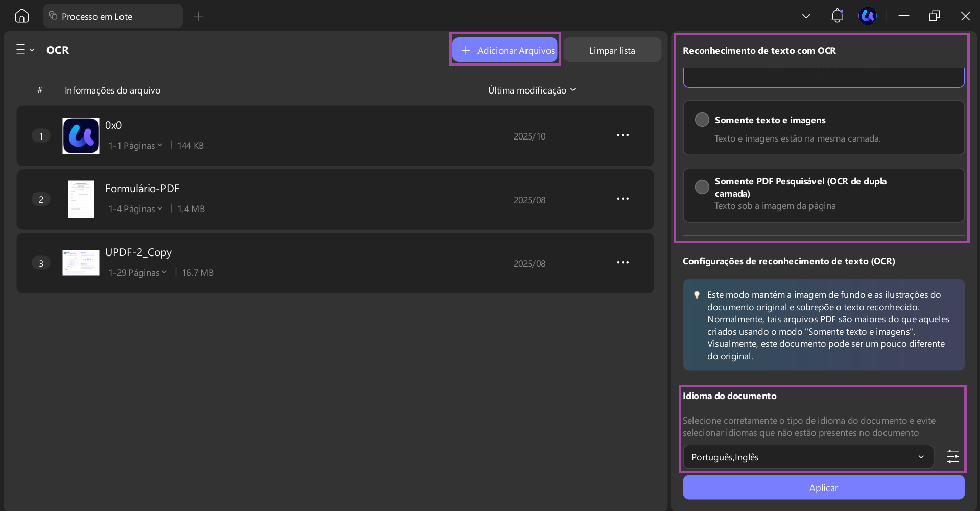Open the title bar dropdown chevron
Screen dimensions: 980x511
click(806, 16)
